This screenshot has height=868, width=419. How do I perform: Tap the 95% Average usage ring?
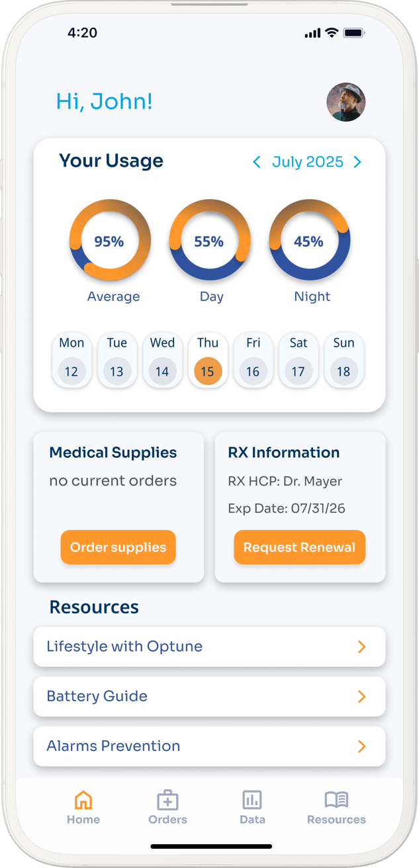point(110,241)
